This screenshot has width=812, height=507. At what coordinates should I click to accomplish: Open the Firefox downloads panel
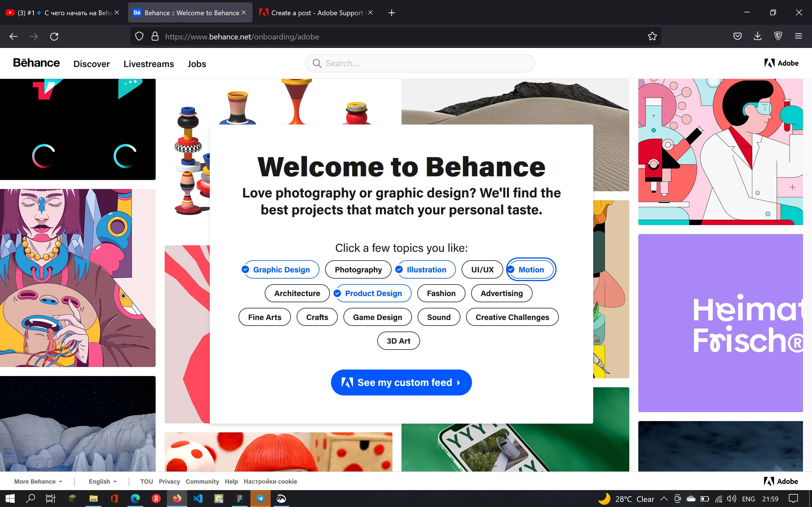(757, 36)
